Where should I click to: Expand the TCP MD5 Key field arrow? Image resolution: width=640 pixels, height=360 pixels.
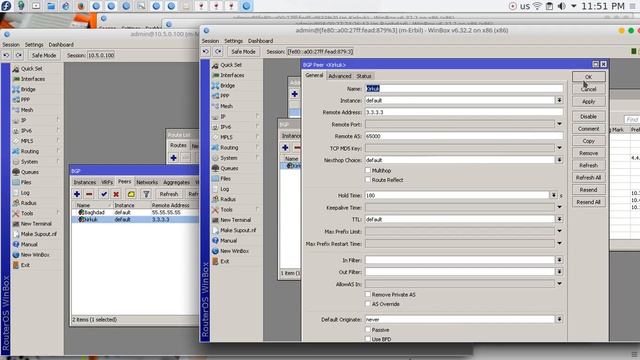[559, 148]
